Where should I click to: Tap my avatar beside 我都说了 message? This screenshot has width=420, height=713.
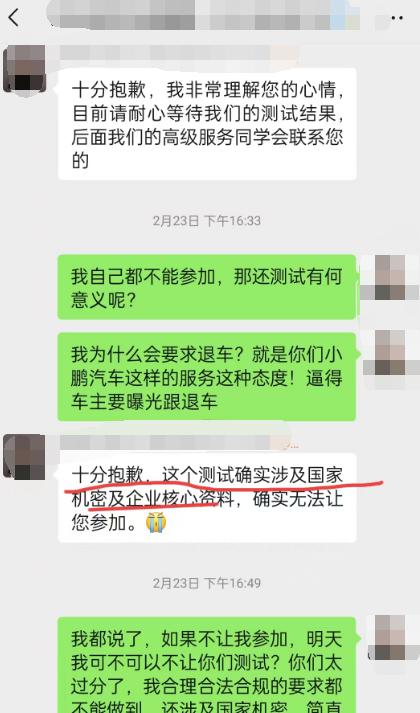(394, 637)
